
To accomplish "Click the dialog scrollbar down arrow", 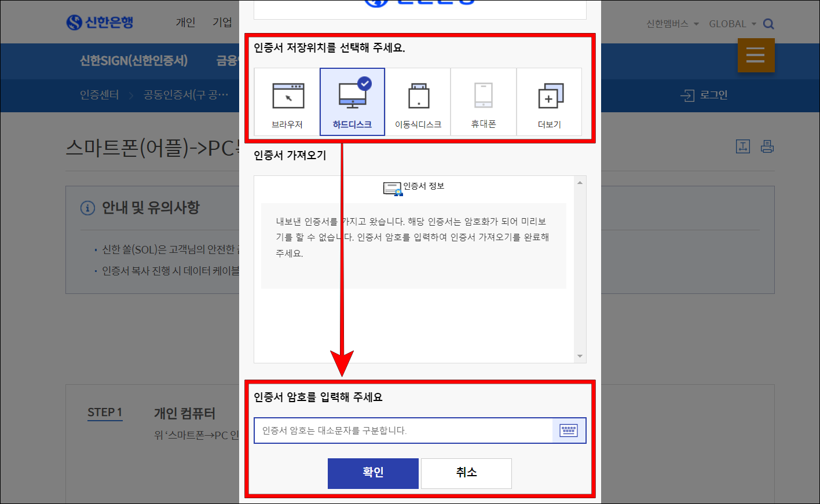I will pyautogui.click(x=580, y=356).
